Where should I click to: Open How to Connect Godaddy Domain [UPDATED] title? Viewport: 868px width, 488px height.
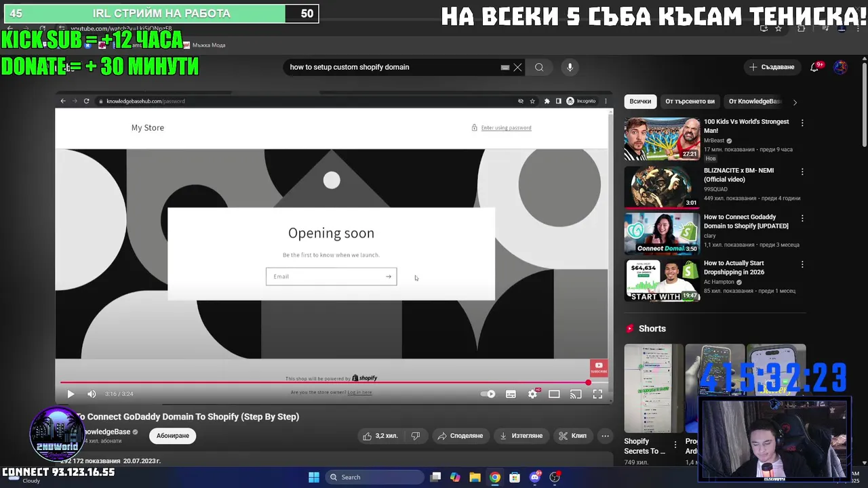746,222
